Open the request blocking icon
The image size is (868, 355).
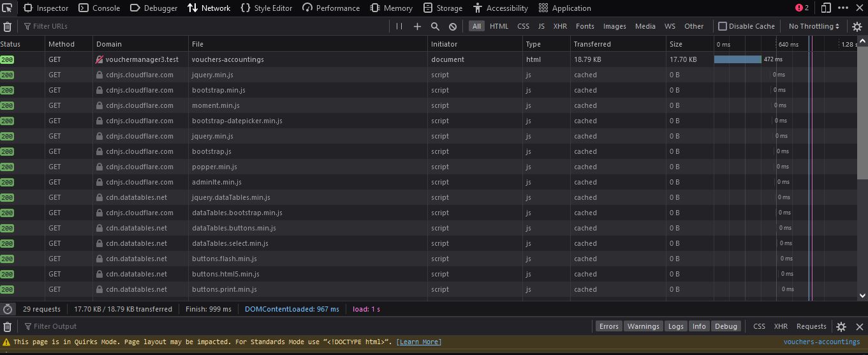tap(453, 26)
